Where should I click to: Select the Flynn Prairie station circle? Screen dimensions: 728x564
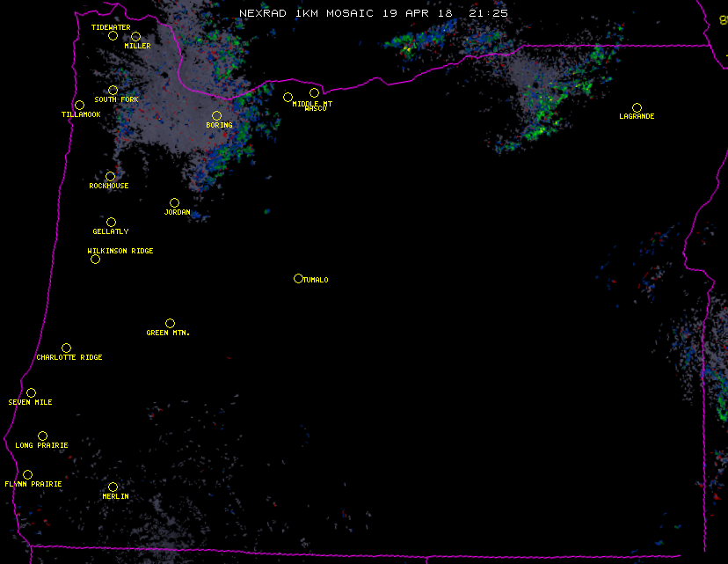[27, 475]
